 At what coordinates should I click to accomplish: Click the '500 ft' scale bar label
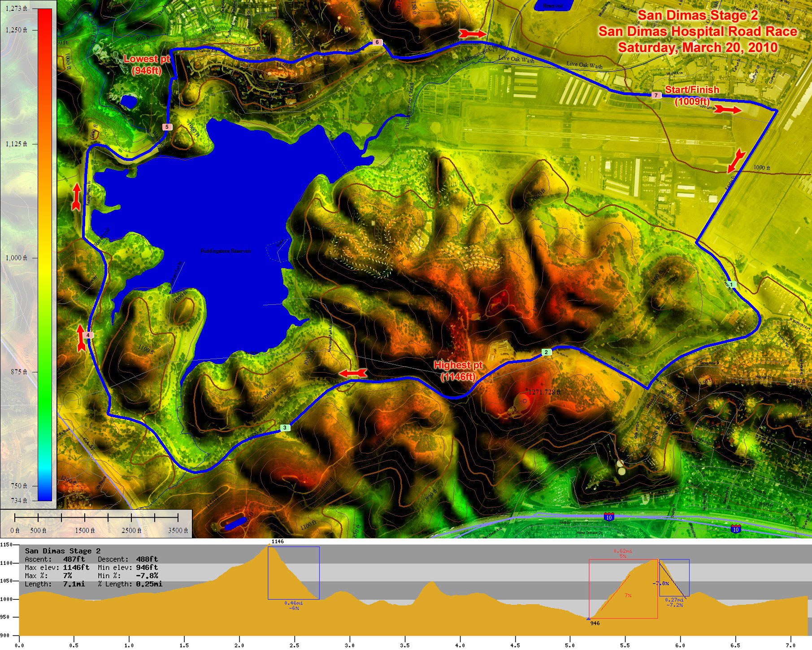point(38,530)
